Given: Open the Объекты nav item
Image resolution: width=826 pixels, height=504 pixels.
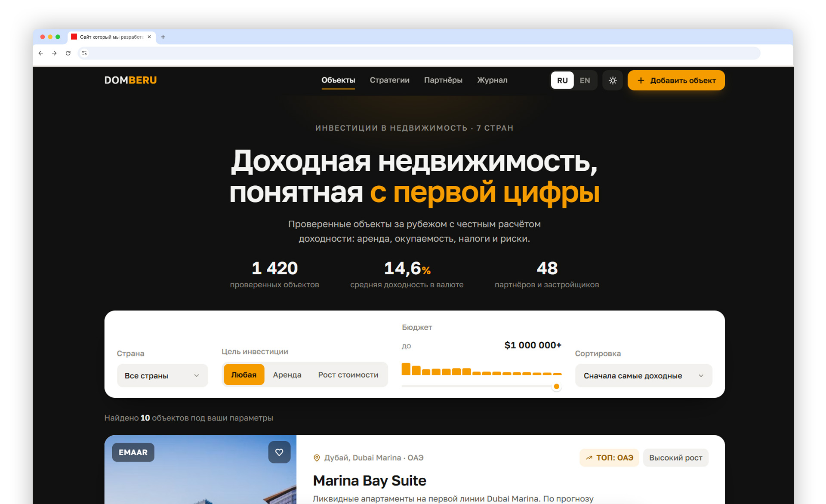Looking at the screenshot, I should click(338, 80).
